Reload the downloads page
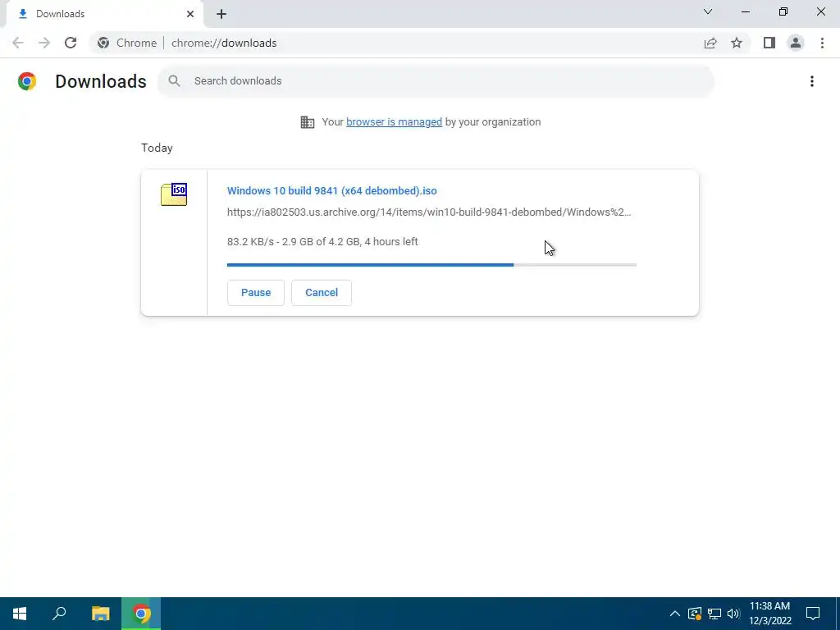840x630 pixels. pyautogui.click(x=71, y=43)
